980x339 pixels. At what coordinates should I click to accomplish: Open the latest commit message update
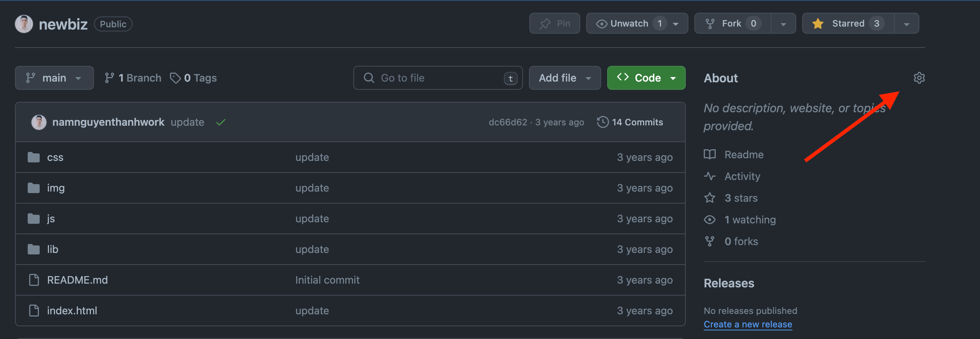pos(188,122)
